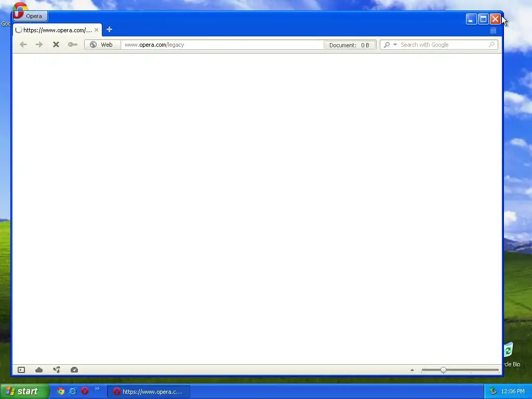Screen dimensions: 532x399
Task: Open the closed tabs trash icon
Action: [x=494, y=31]
